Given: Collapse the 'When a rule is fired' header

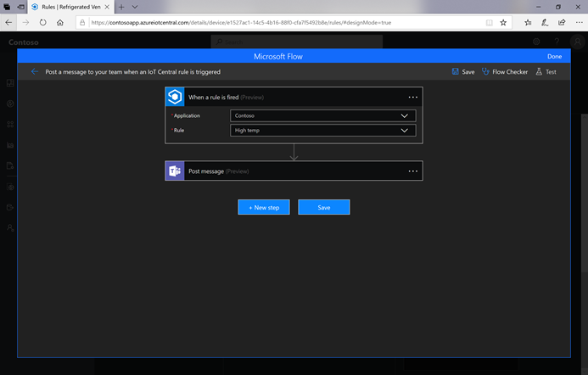Looking at the screenshot, I should click(288, 97).
